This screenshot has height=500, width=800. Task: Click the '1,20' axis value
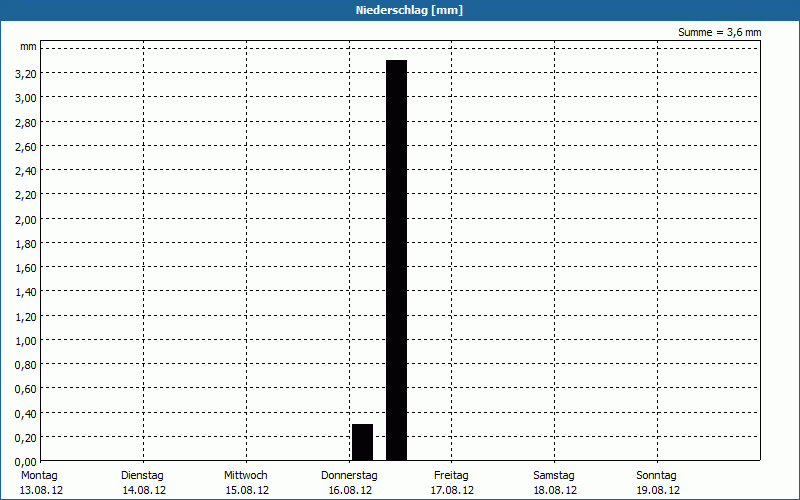pos(26,317)
